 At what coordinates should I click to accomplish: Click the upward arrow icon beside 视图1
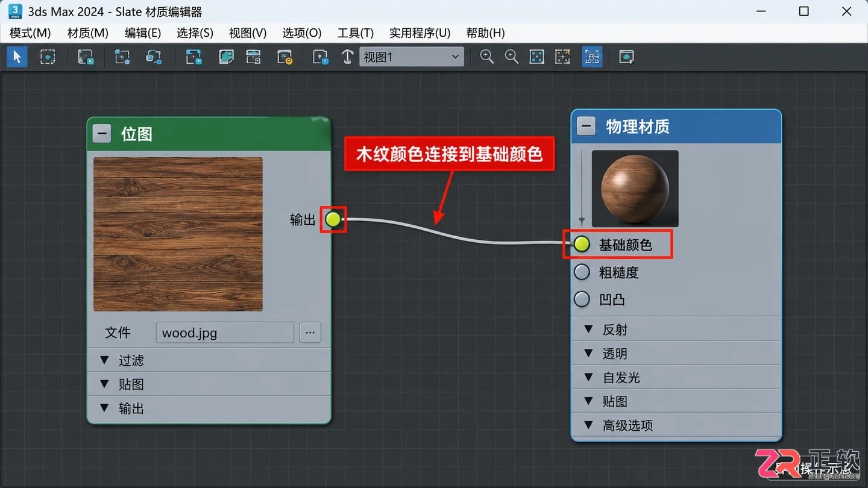tap(347, 57)
